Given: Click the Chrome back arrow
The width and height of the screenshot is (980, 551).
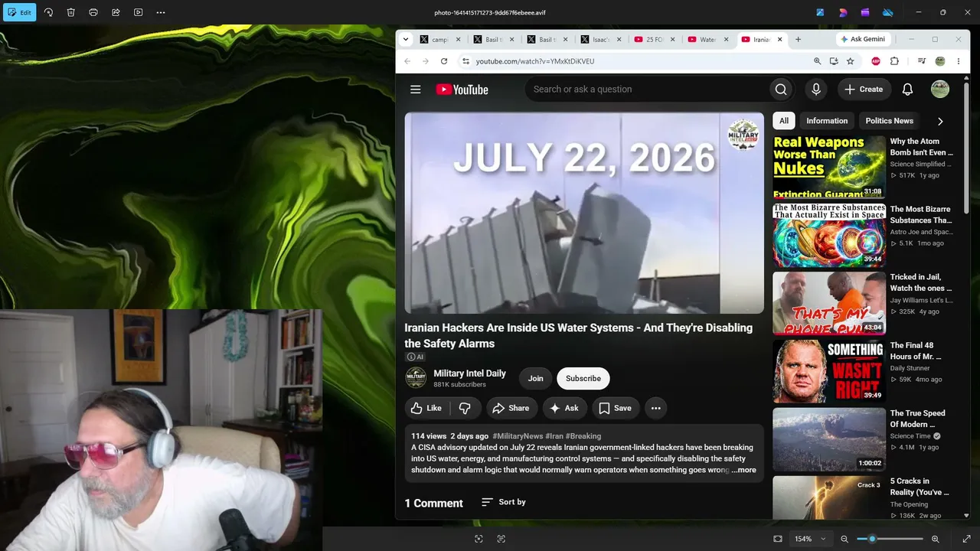Looking at the screenshot, I should pos(407,61).
